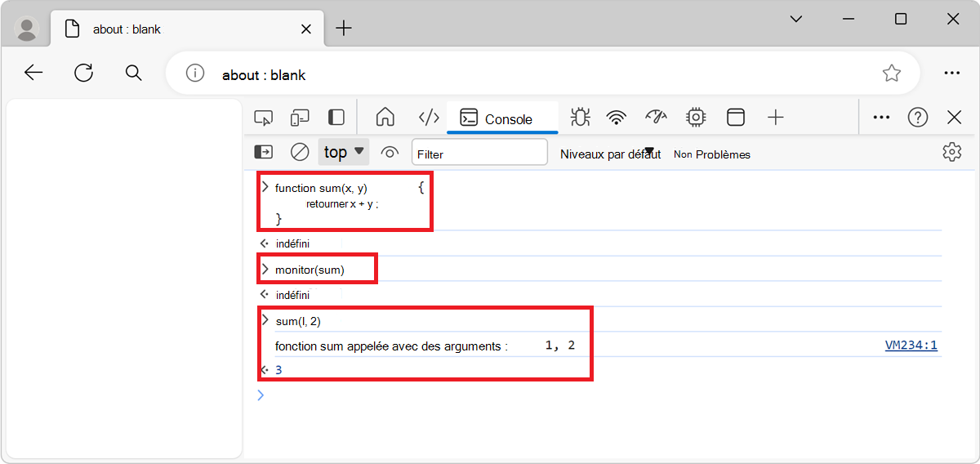Show the console sidebar

tap(264, 152)
